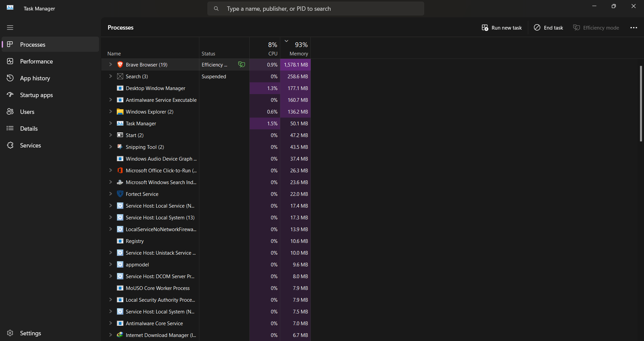Open the Users page

(50, 112)
